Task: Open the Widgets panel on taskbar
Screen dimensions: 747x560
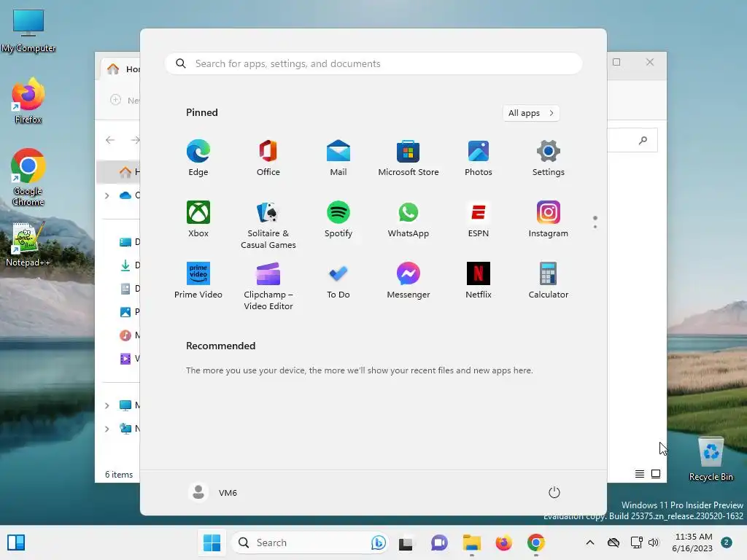Action: tap(16, 542)
